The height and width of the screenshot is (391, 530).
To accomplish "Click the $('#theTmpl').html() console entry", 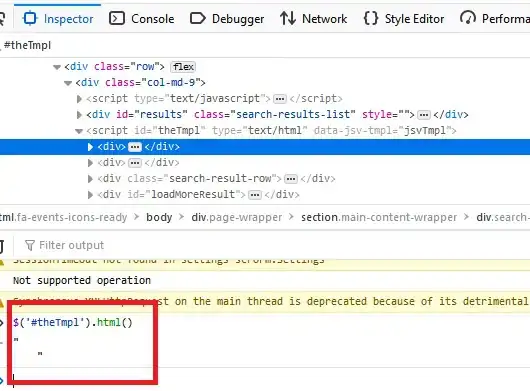I will point(73,322).
